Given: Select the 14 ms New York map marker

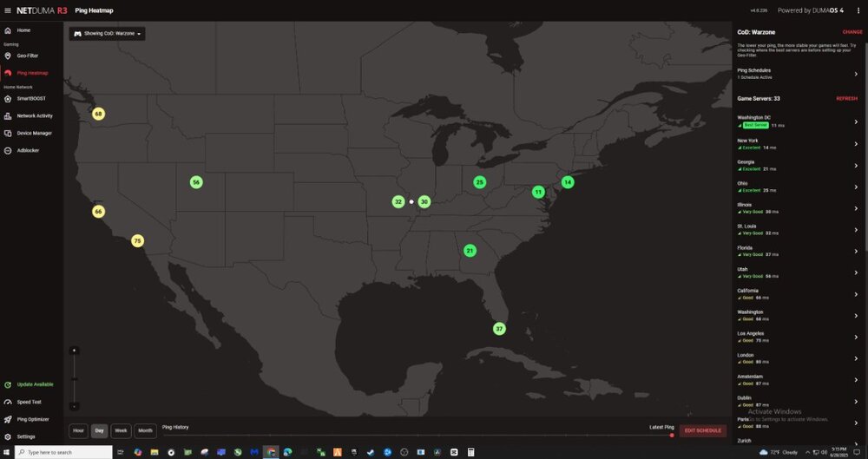Looking at the screenshot, I should [568, 182].
